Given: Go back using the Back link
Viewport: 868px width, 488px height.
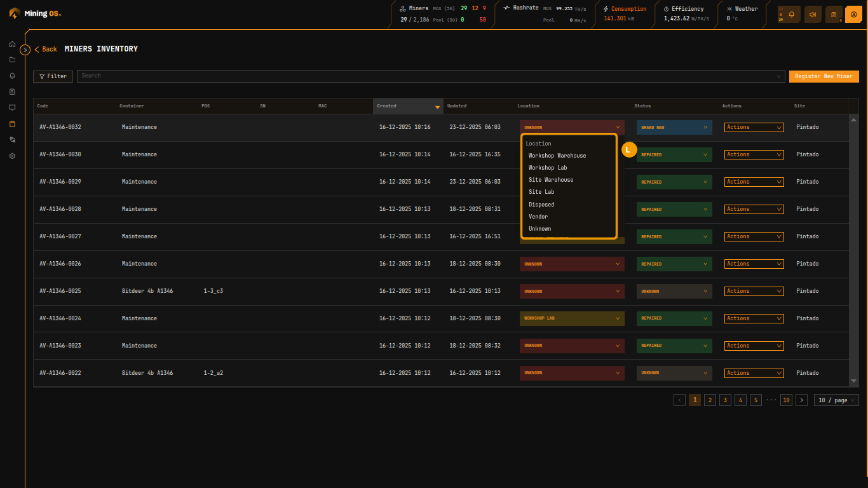Looking at the screenshot, I should click(x=46, y=50).
